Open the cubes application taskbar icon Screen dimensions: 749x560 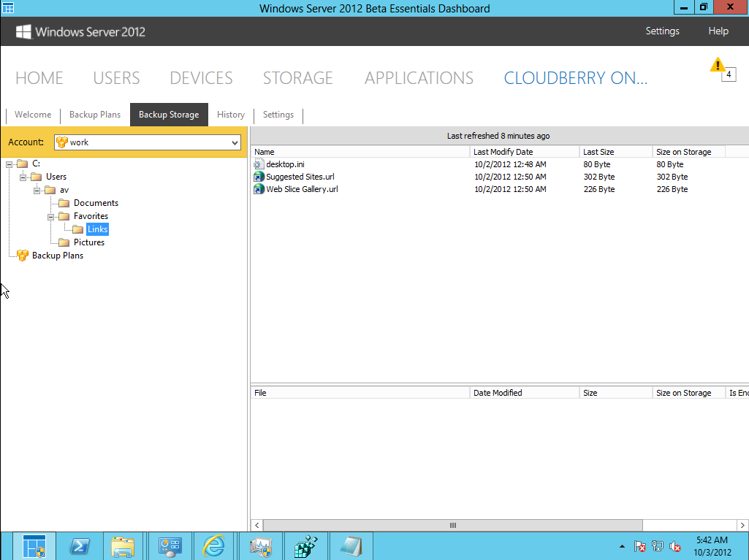[305, 546]
